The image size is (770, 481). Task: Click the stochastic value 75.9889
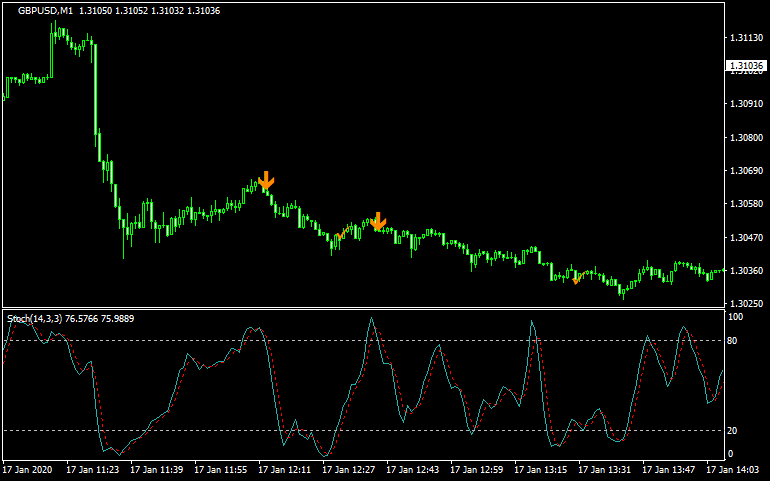117,319
